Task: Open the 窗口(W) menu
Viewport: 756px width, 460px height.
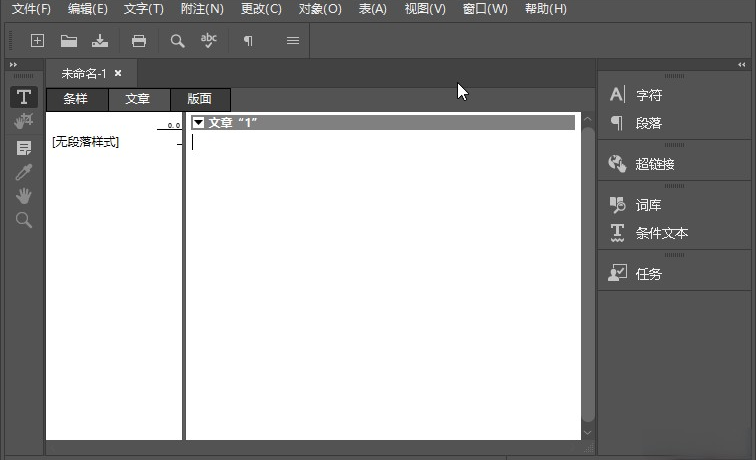Action: (x=485, y=9)
